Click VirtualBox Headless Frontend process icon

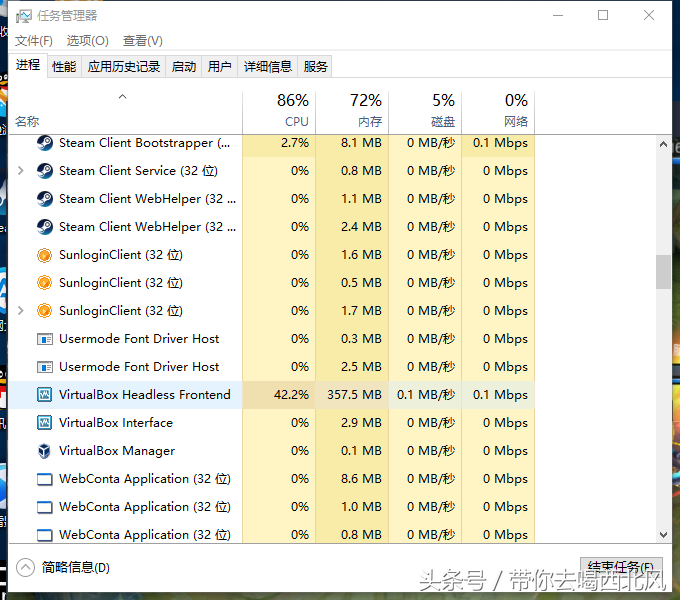45,395
